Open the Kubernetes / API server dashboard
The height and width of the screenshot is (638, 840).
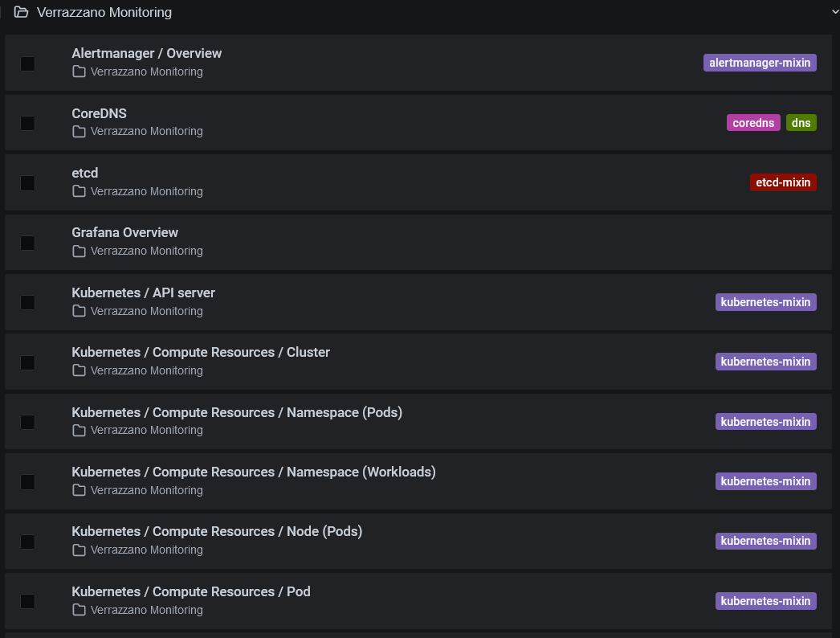coord(143,292)
